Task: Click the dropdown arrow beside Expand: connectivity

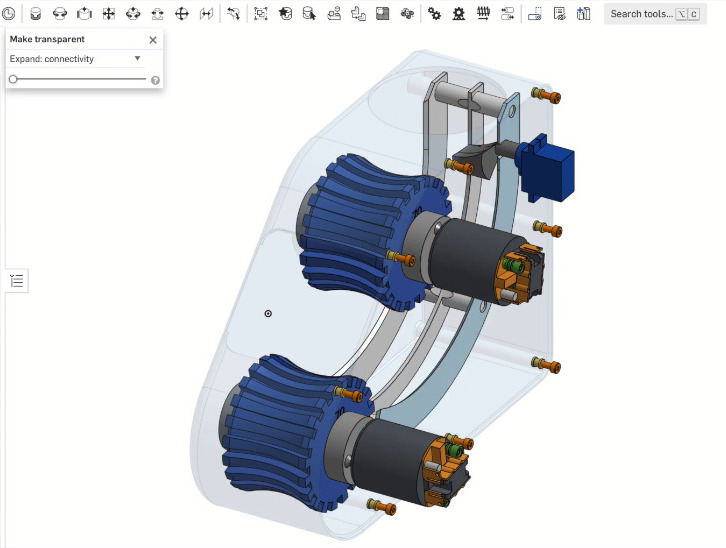Action: click(x=138, y=59)
